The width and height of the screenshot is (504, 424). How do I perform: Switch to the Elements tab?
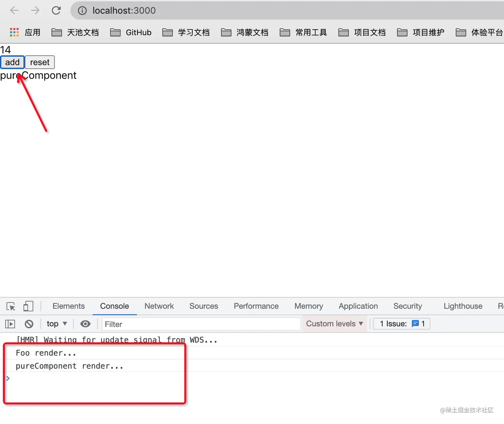tap(69, 306)
